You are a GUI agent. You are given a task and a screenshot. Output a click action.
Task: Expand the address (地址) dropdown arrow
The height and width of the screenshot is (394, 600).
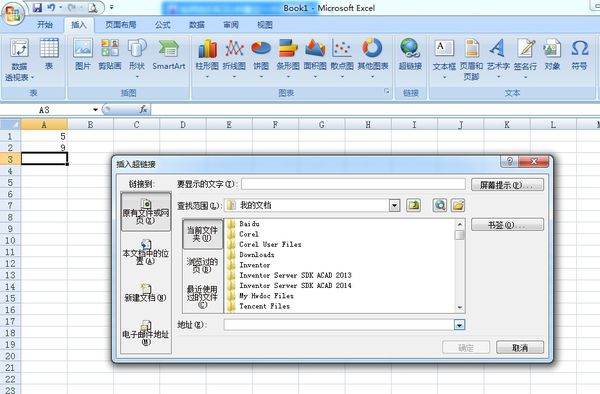click(459, 325)
